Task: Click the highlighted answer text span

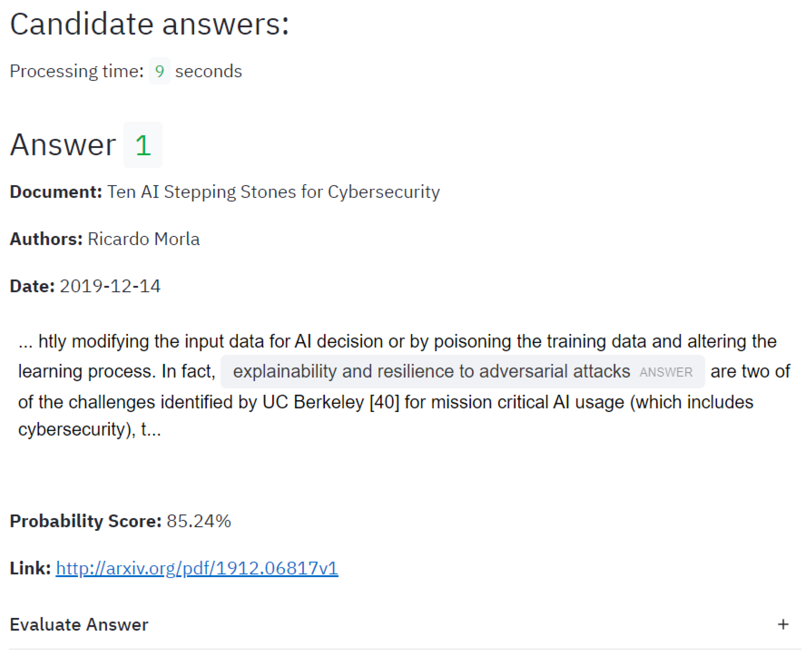Action: [431, 371]
